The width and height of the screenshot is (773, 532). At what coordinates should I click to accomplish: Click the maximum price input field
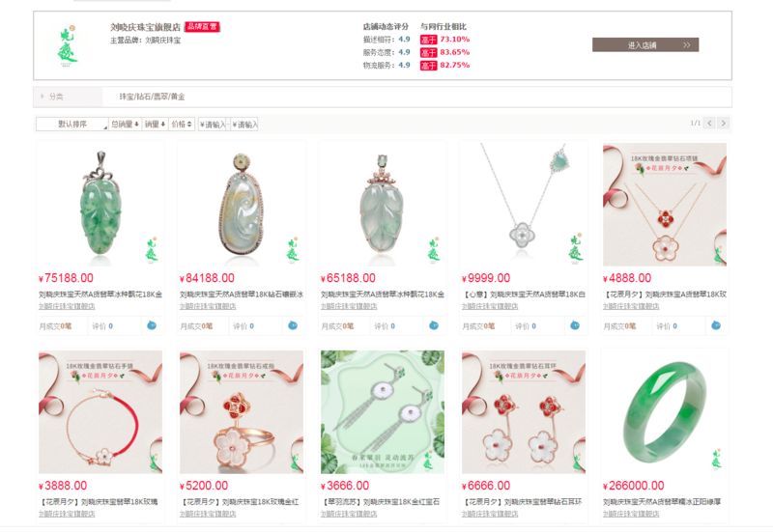[x=244, y=125]
